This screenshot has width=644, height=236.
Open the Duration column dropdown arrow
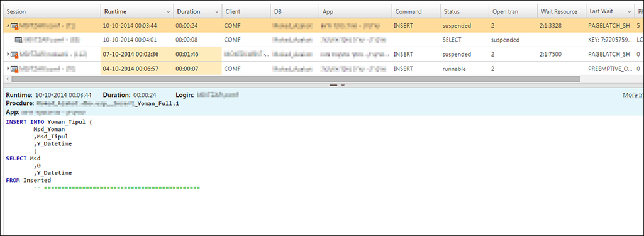pyautogui.click(x=216, y=12)
